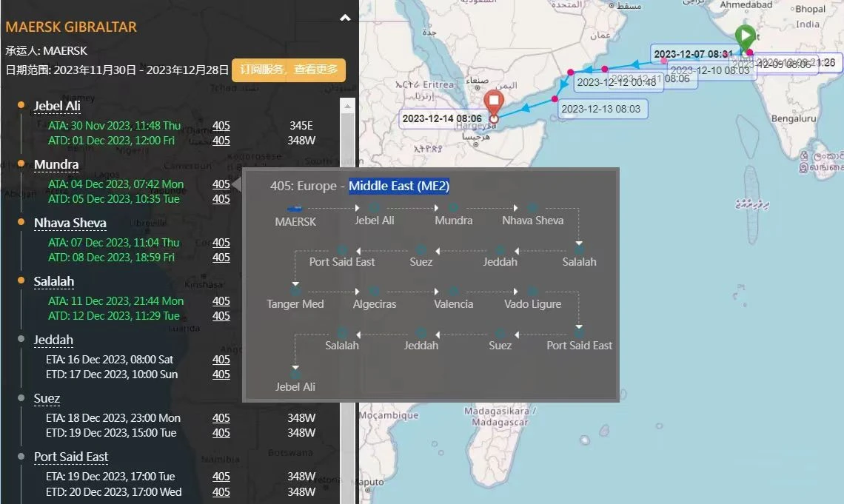844x504 pixels.
Task: Open the Mundra port link
Action: pos(56,164)
